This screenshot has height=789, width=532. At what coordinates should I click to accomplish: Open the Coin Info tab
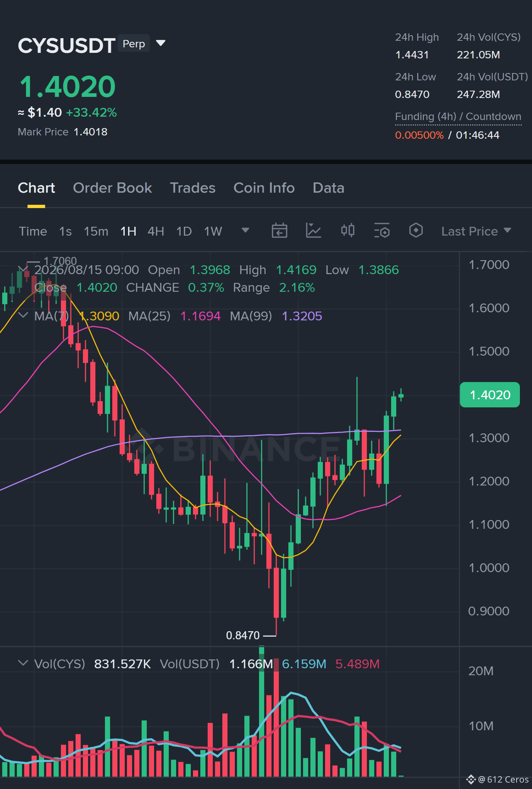point(264,188)
